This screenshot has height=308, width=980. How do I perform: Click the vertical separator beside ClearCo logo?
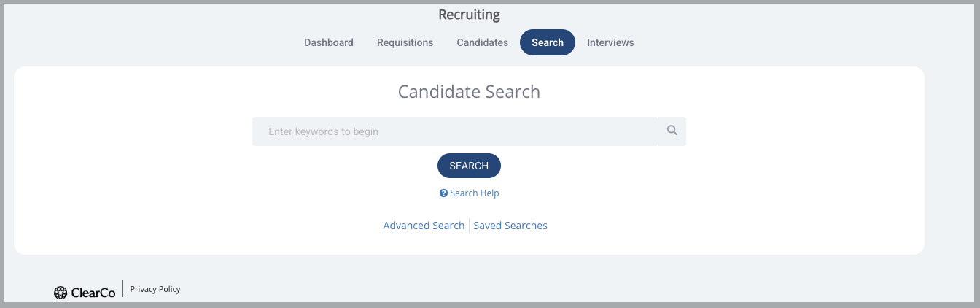(122, 290)
